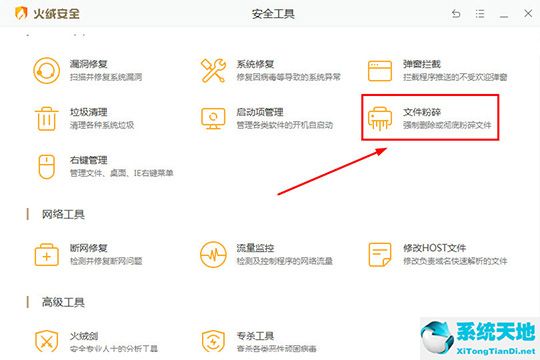The width and height of the screenshot is (540, 360).
Task: Click the 弹窗拦截 title text
Action: pyautogui.click(x=422, y=64)
